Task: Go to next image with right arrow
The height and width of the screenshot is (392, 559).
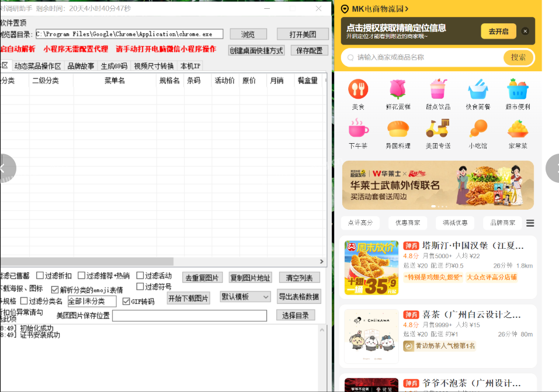Action: pyautogui.click(x=553, y=168)
